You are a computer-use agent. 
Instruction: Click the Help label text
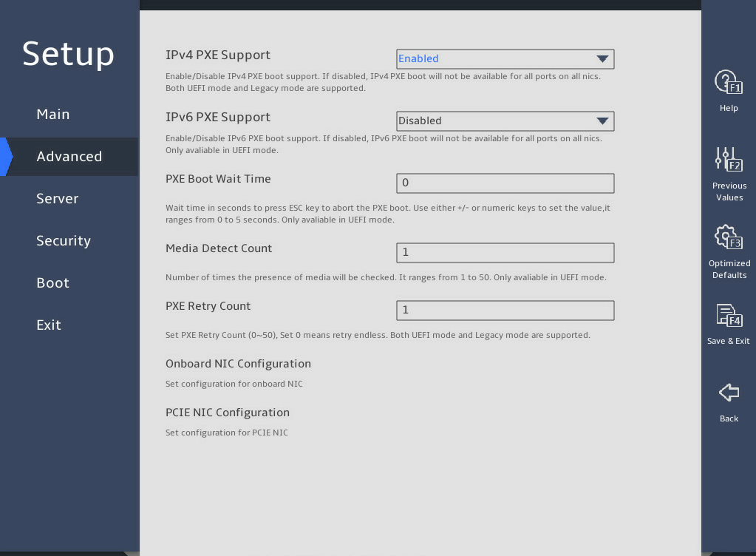point(729,108)
